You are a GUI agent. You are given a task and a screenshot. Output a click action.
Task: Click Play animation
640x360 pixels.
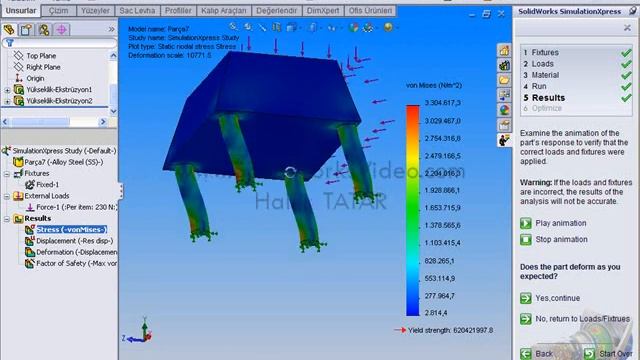click(x=553, y=223)
